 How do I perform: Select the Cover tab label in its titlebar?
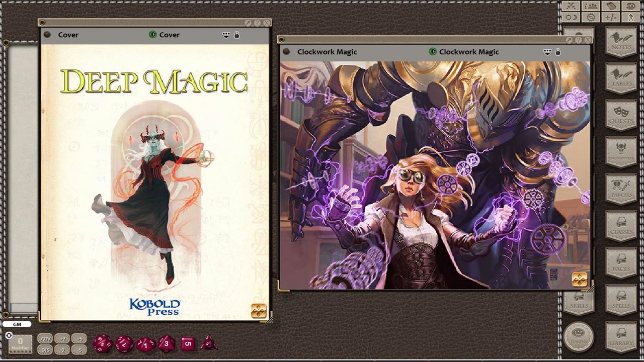tap(68, 35)
